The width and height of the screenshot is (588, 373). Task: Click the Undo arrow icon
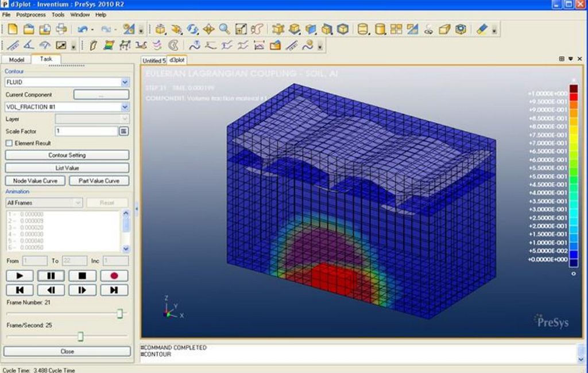coord(82,29)
